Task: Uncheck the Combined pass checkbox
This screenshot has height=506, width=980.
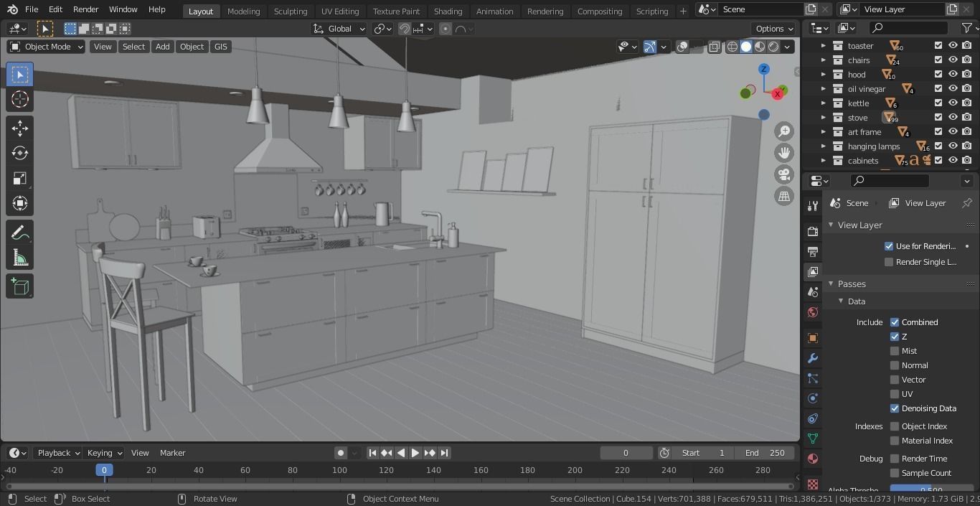Action: [895, 322]
